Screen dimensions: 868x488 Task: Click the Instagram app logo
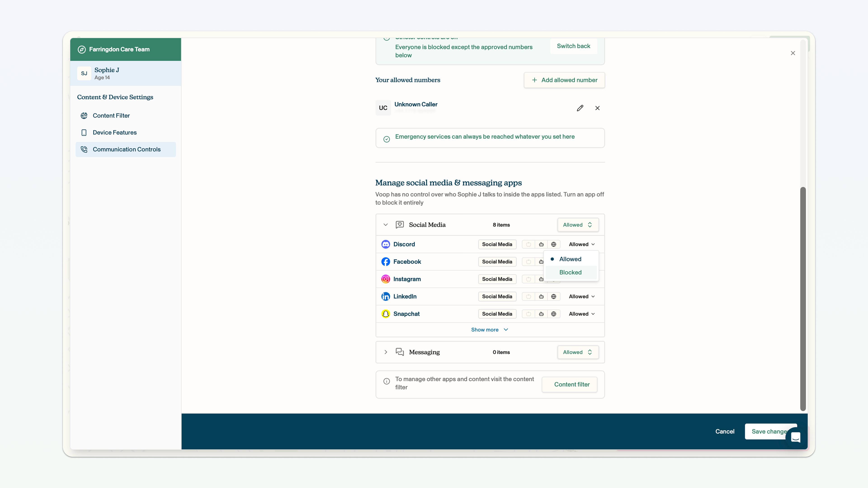click(x=385, y=279)
